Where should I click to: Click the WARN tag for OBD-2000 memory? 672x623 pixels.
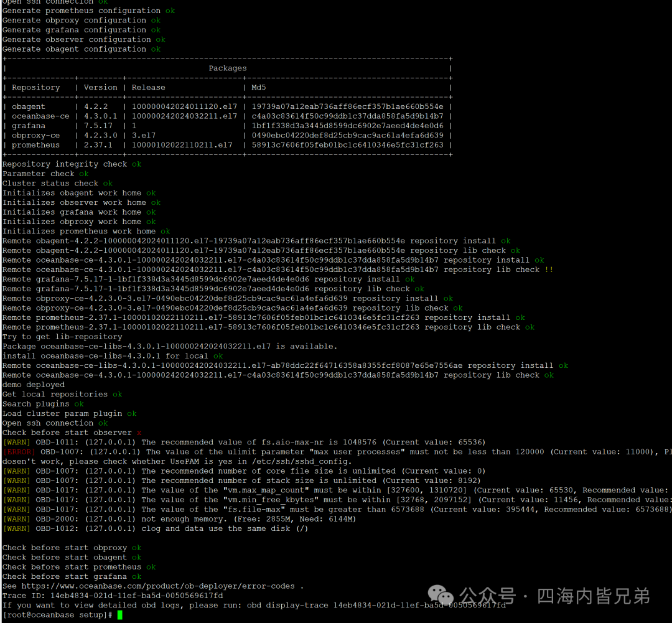[x=17, y=519]
